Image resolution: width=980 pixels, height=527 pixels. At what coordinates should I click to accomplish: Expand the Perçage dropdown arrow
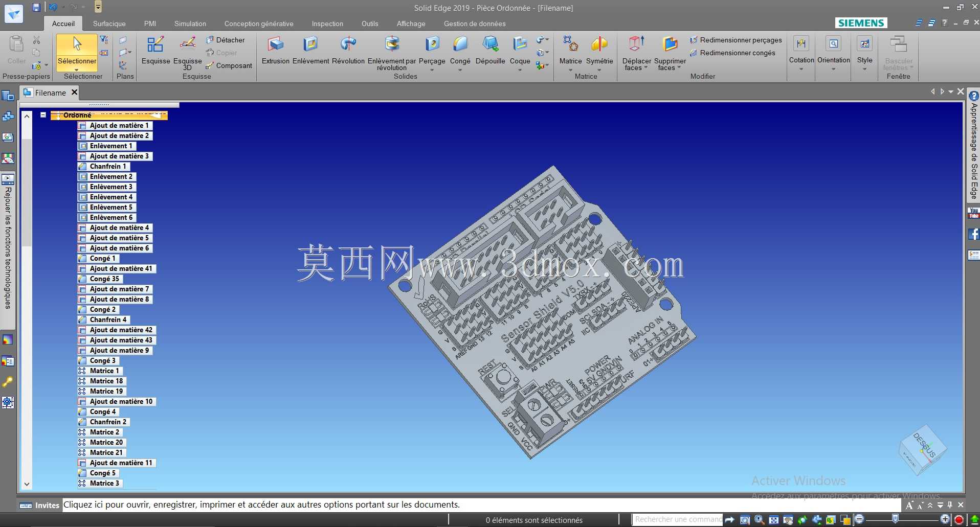click(432, 70)
